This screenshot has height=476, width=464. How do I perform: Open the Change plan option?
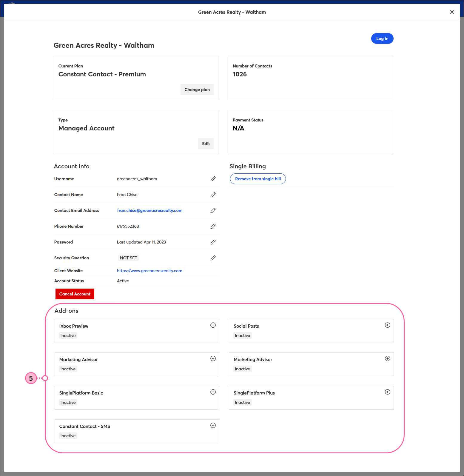point(197,90)
